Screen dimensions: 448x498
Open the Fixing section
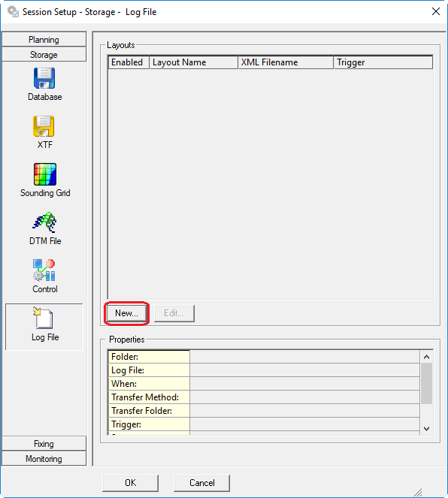tap(44, 443)
